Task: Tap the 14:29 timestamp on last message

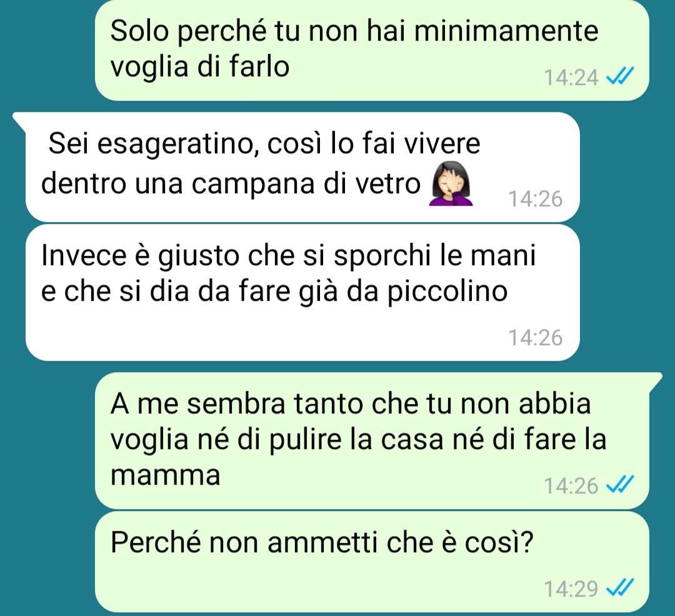Action: pyautogui.click(x=571, y=588)
